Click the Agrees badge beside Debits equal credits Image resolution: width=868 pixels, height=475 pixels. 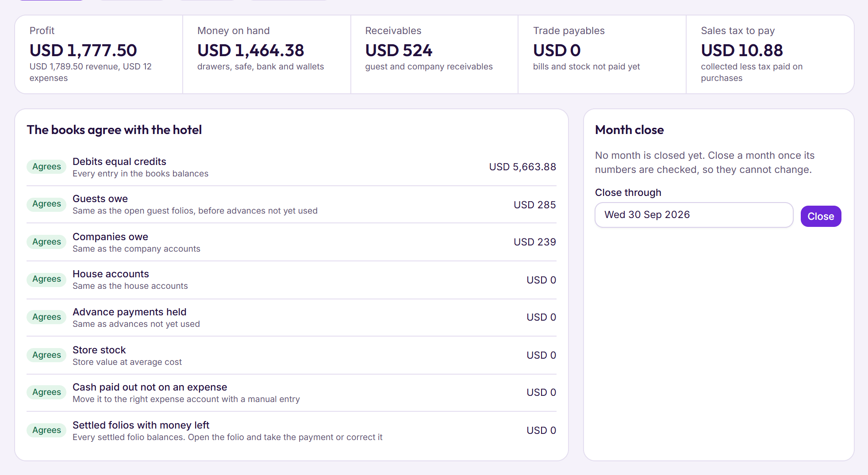[46, 167]
